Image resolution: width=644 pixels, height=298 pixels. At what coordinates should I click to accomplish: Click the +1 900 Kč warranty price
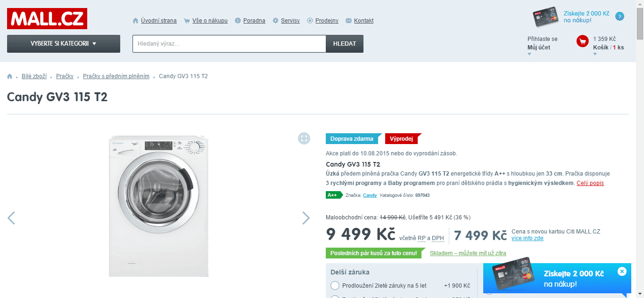point(457,286)
